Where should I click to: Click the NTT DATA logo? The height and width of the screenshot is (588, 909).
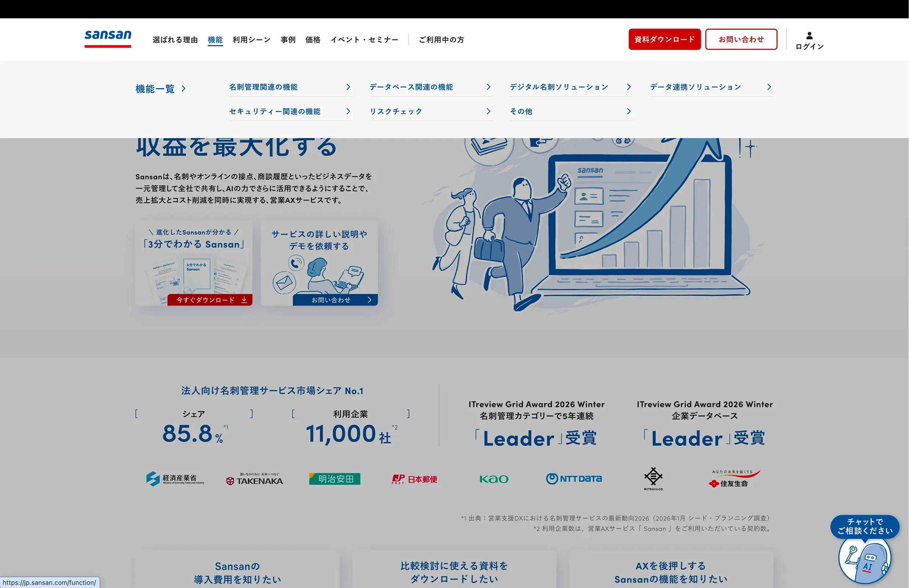574,479
